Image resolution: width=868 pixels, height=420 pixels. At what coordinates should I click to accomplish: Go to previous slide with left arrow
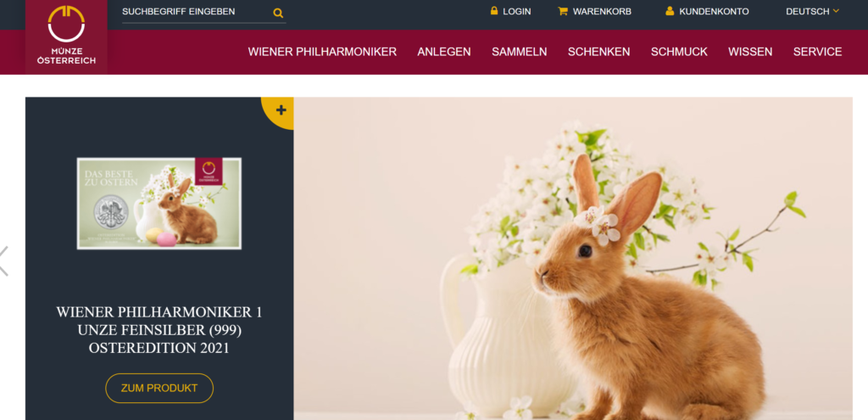click(x=4, y=261)
